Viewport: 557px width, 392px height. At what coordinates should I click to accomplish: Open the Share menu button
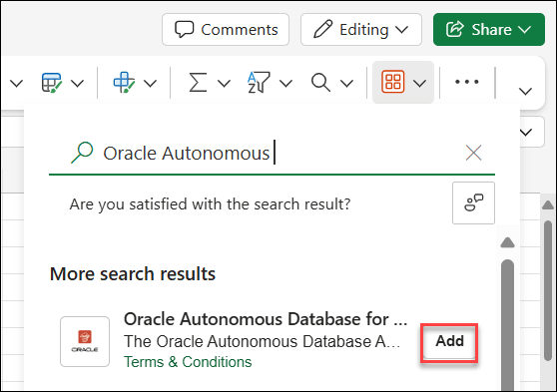click(489, 30)
